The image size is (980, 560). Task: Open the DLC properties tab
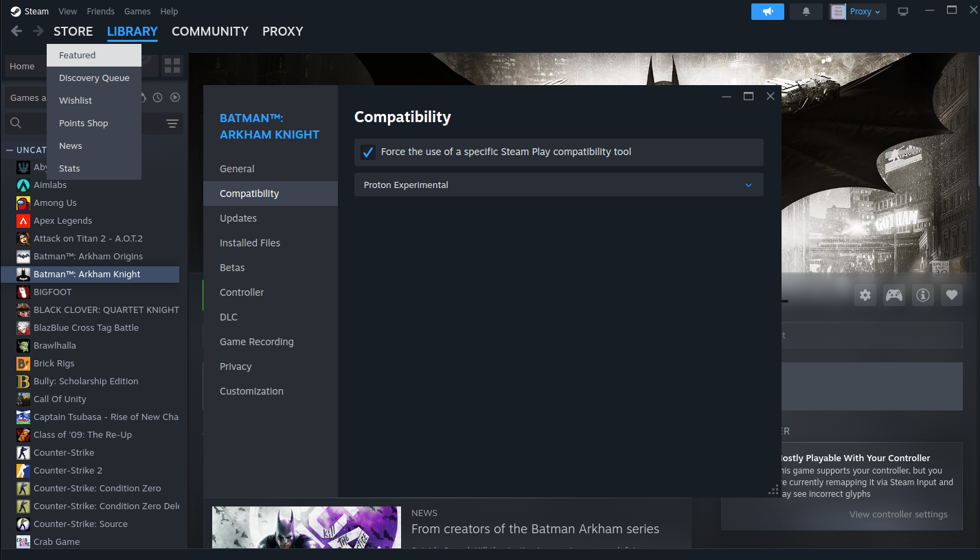[271, 317]
